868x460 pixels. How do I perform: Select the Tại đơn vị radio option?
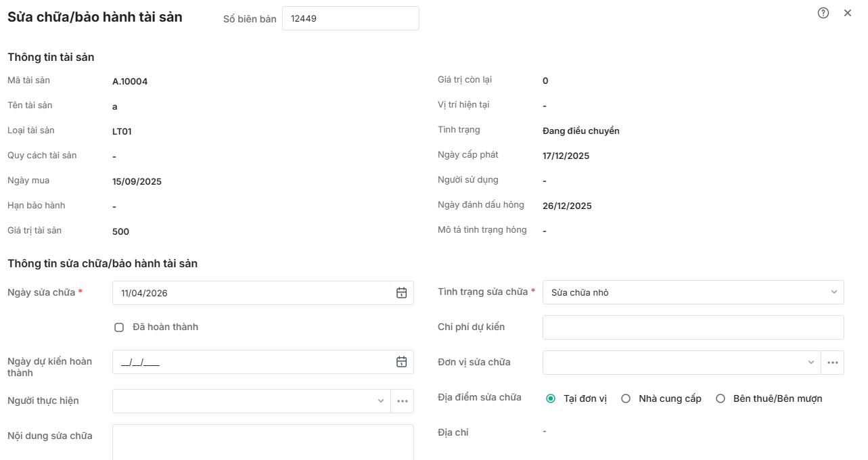point(551,399)
